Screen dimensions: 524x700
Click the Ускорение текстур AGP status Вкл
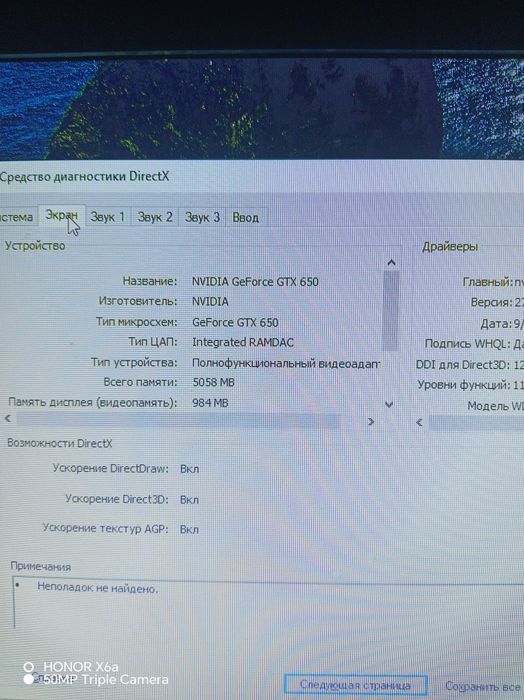tap(189, 529)
